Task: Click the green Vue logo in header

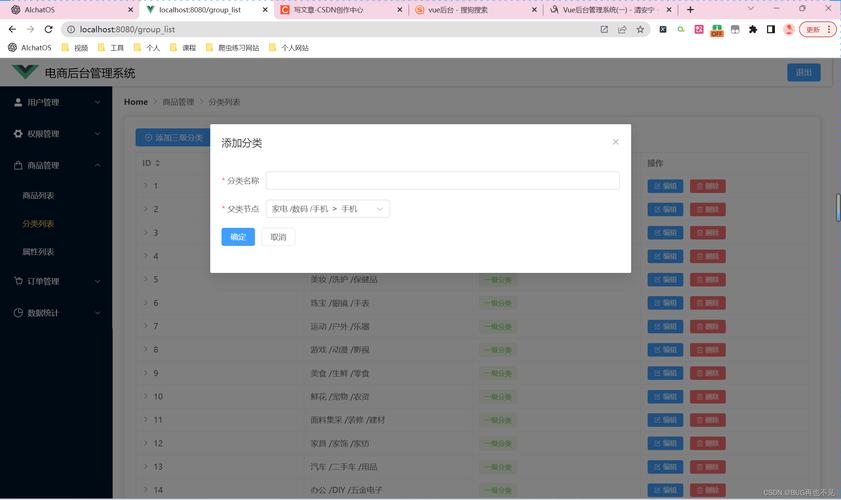Action: (25, 72)
